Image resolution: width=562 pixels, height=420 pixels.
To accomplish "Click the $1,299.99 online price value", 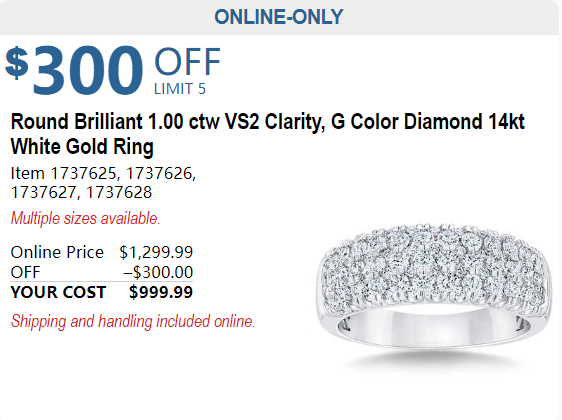I will [156, 252].
